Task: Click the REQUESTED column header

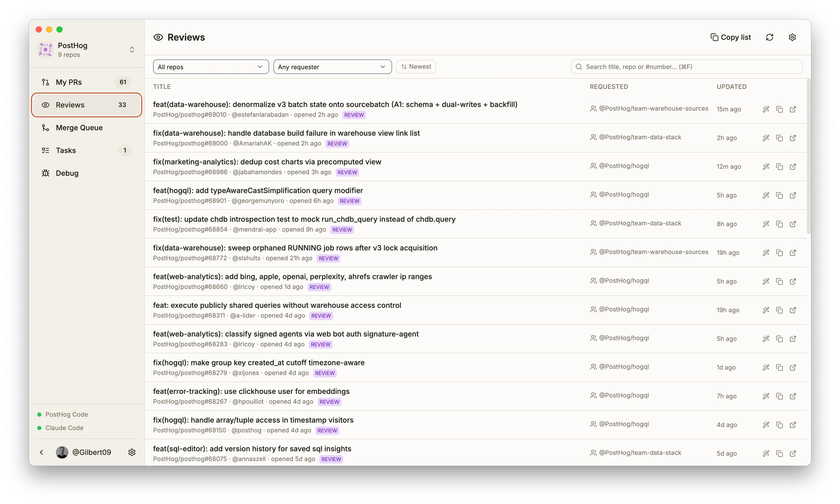Action: point(609,87)
